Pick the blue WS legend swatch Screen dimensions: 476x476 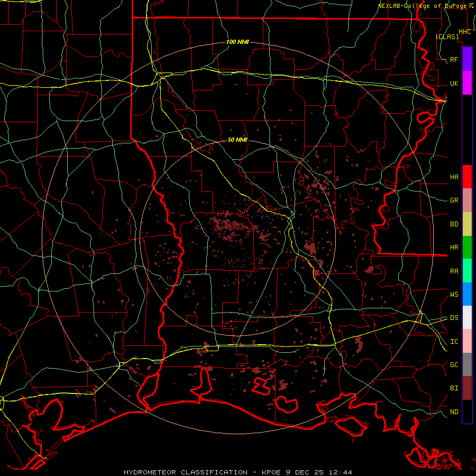tap(467, 294)
